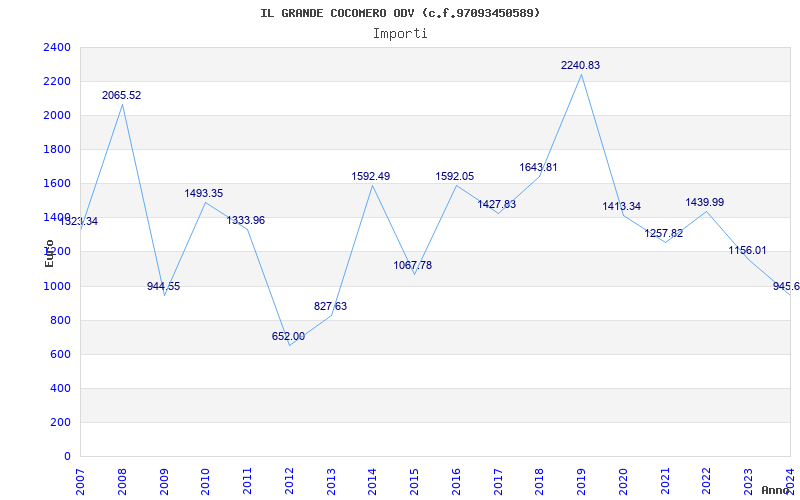The height and width of the screenshot is (500, 800).
Task: Click the 600 y-axis value
Action: (60, 355)
